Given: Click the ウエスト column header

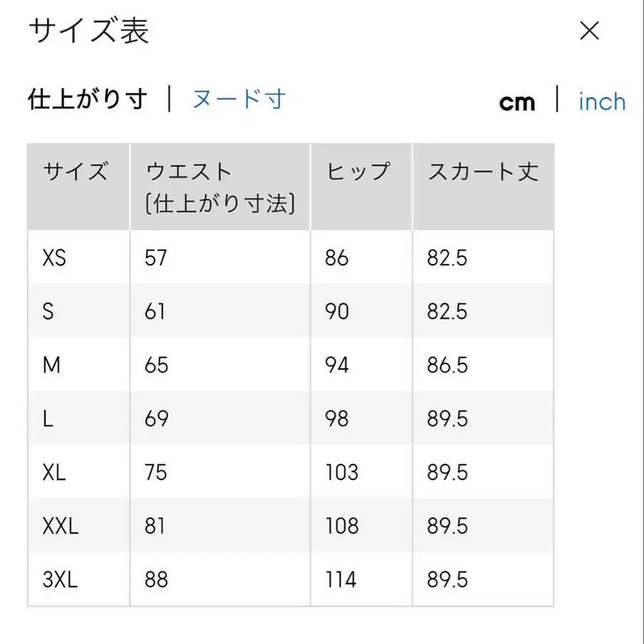Looking at the screenshot, I should [189, 171].
